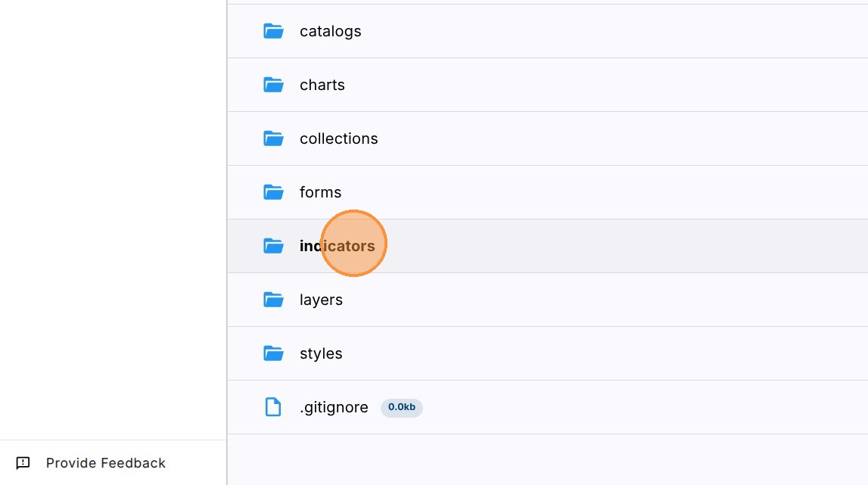Click the Provide Feedback speech bubble icon
This screenshot has width=868, height=485.
[23, 463]
